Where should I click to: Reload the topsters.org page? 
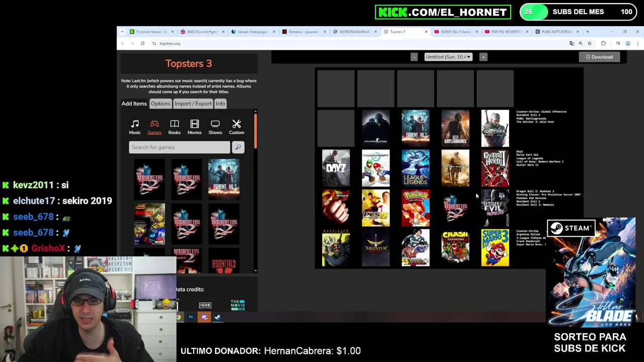(x=142, y=43)
